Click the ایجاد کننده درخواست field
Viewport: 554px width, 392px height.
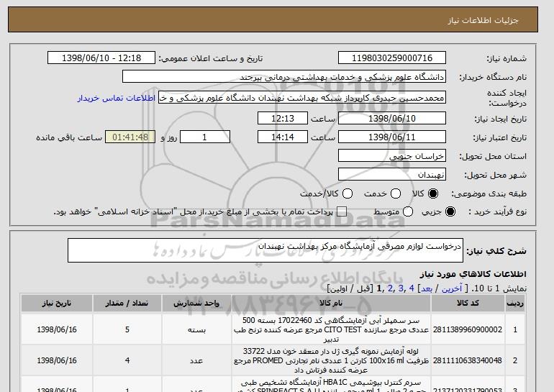302,98
